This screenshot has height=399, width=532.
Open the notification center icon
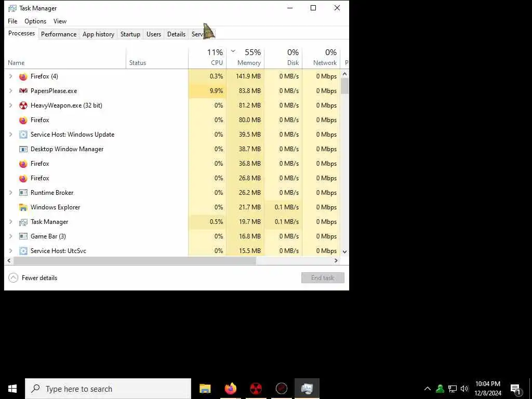516,389
